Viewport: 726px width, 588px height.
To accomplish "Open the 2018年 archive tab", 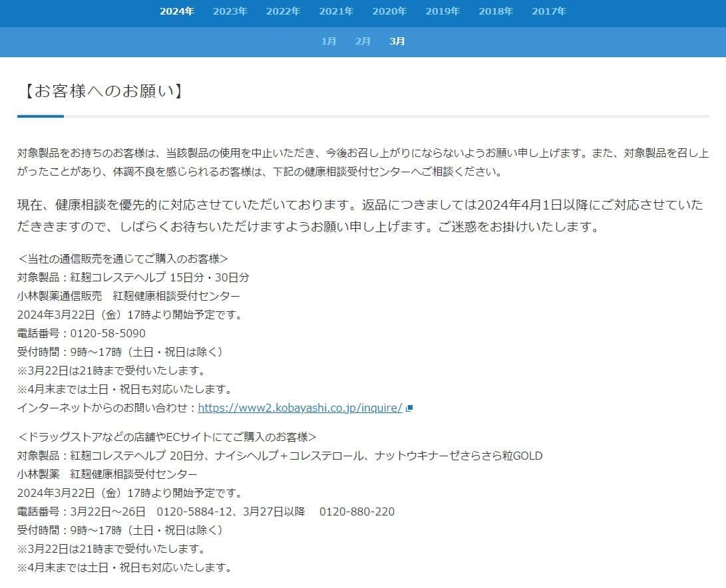I will 496,11.
